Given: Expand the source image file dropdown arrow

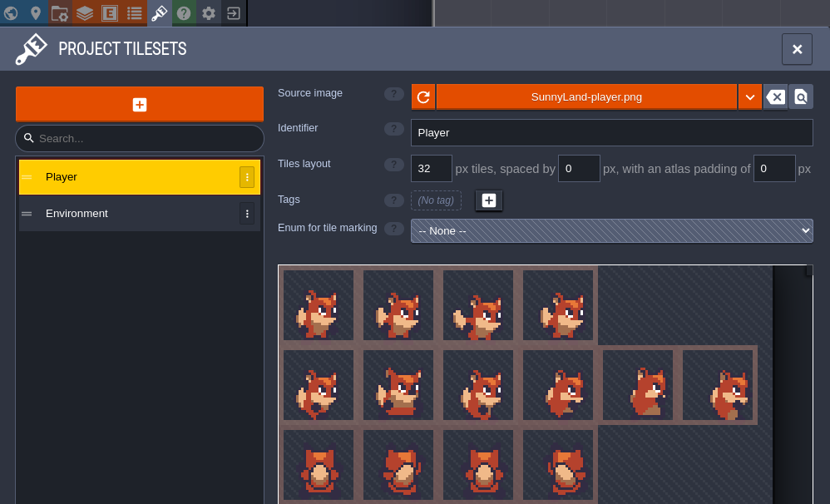Looking at the screenshot, I should pyautogui.click(x=749, y=96).
